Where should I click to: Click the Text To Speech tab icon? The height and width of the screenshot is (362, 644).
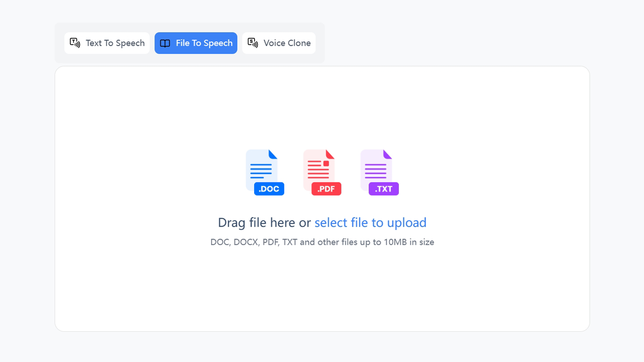click(x=74, y=43)
